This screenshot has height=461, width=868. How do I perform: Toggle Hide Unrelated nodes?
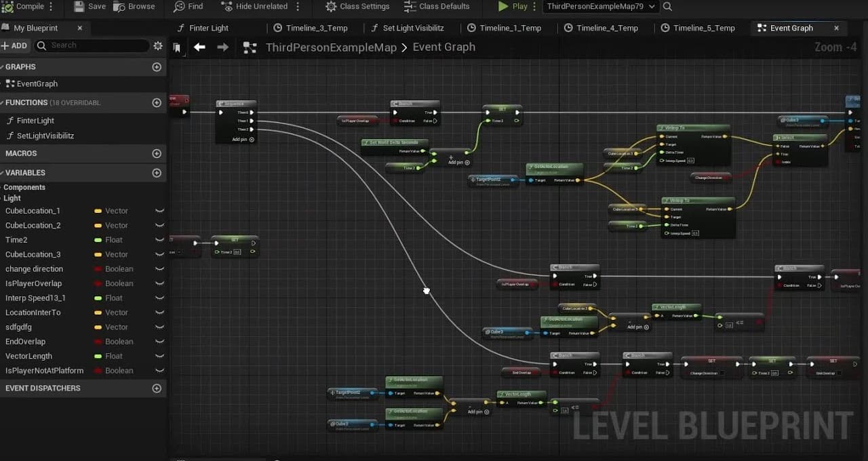click(x=226, y=5)
